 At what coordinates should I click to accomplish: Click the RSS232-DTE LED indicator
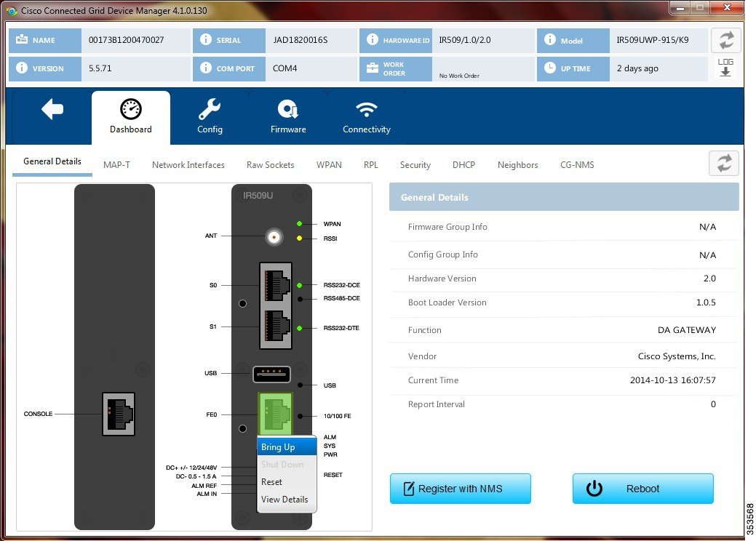(x=299, y=328)
